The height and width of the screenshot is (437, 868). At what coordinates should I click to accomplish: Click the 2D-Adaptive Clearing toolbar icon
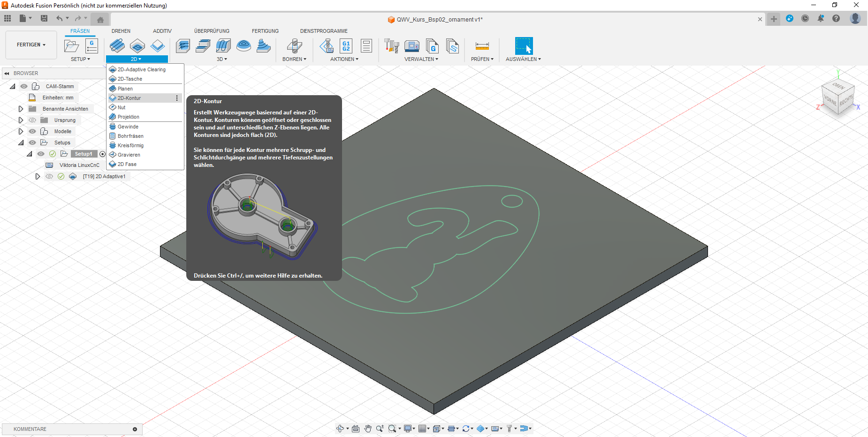[117, 46]
